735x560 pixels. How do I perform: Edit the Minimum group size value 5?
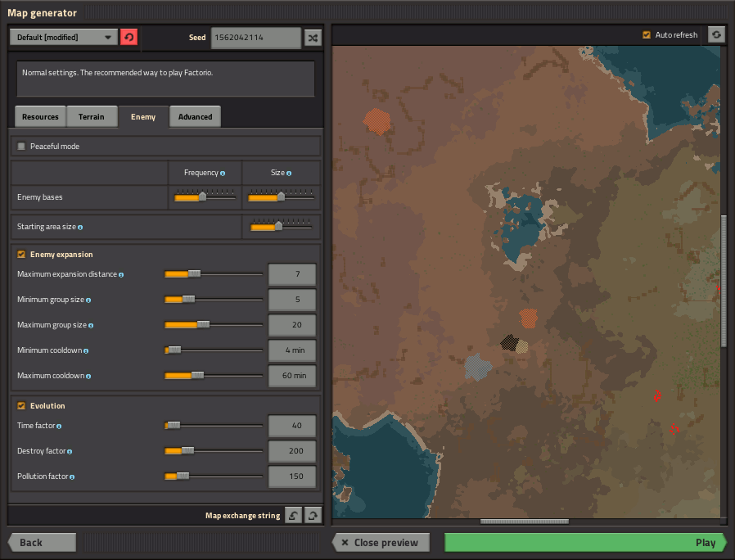click(292, 300)
